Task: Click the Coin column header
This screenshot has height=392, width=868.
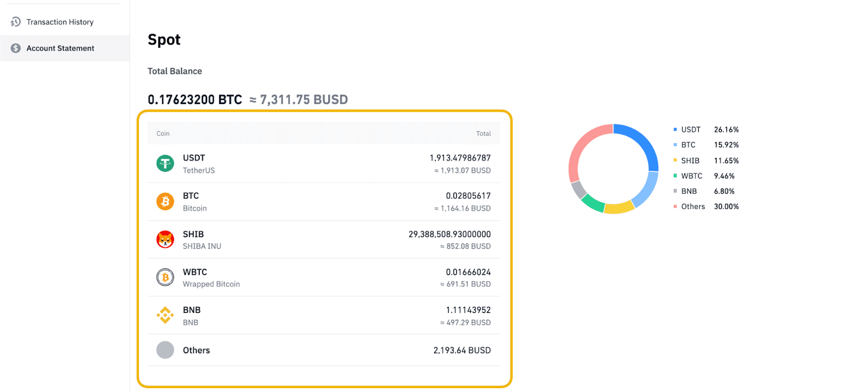Action: coord(163,134)
